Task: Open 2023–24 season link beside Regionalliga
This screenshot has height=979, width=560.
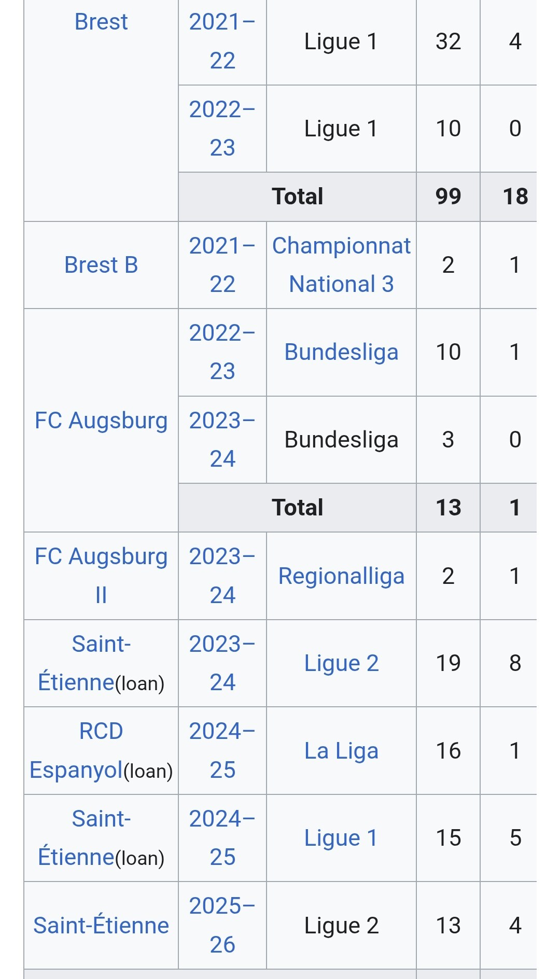Action: pyautogui.click(x=222, y=576)
